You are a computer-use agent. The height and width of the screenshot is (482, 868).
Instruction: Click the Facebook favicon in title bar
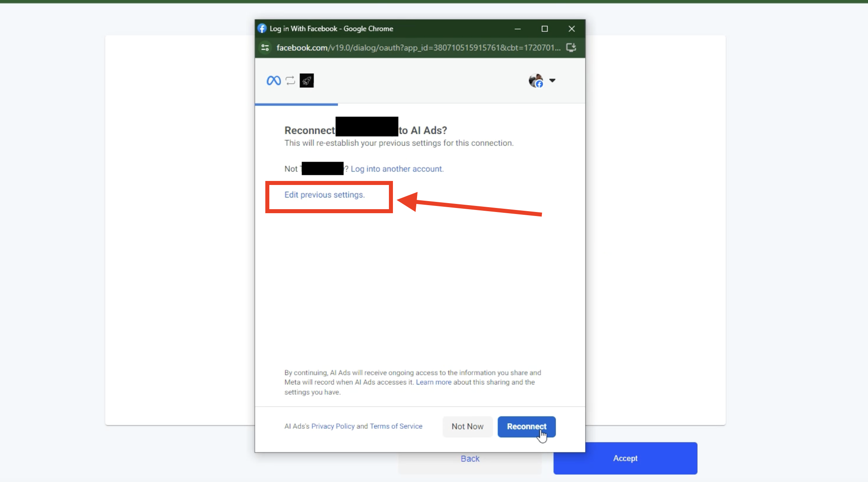pyautogui.click(x=262, y=29)
